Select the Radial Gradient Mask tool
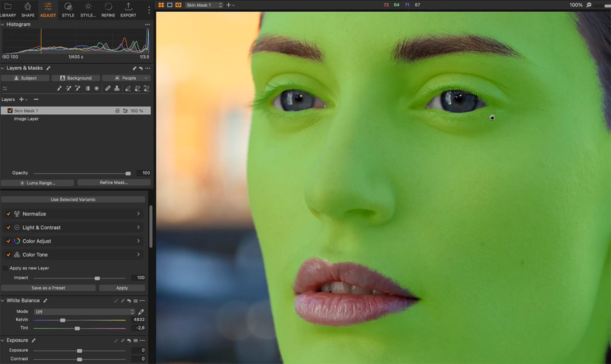 (x=96, y=89)
